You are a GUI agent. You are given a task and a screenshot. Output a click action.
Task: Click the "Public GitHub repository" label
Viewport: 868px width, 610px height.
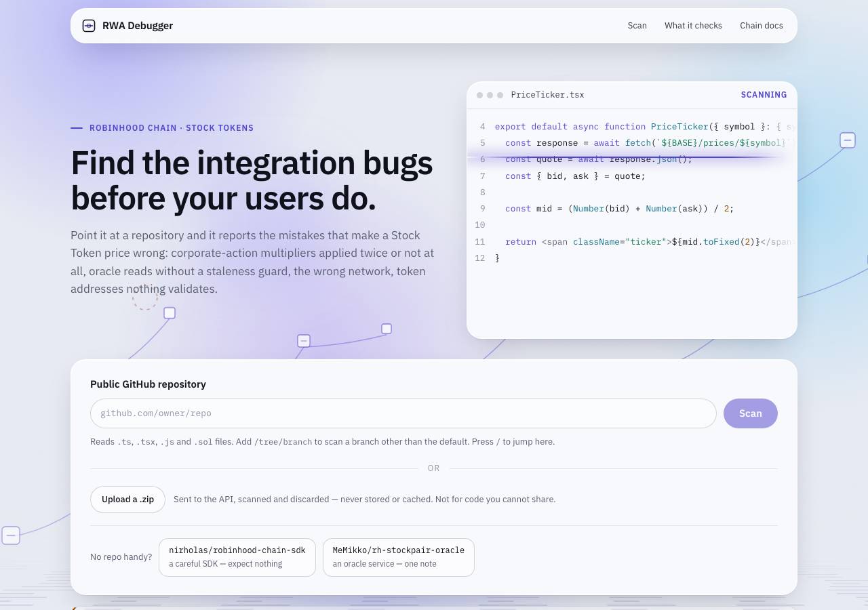coord(148,384)
